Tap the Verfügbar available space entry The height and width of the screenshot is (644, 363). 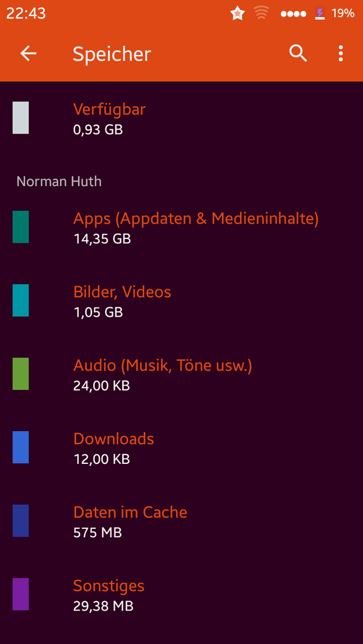tap(181, 118)
